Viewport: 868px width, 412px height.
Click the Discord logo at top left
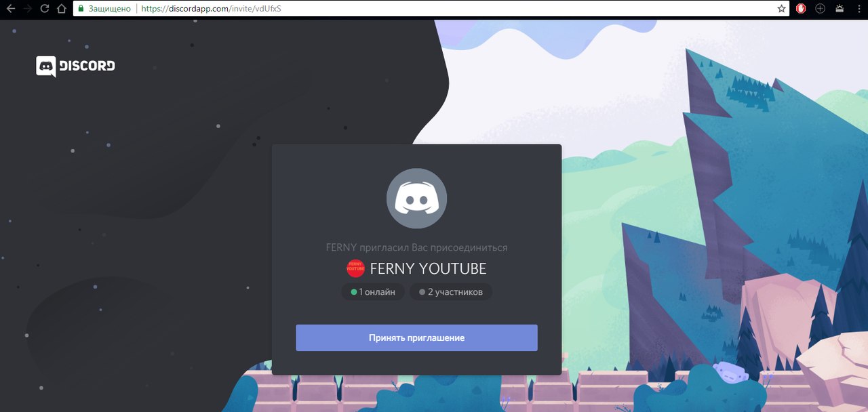coord(75,66)
